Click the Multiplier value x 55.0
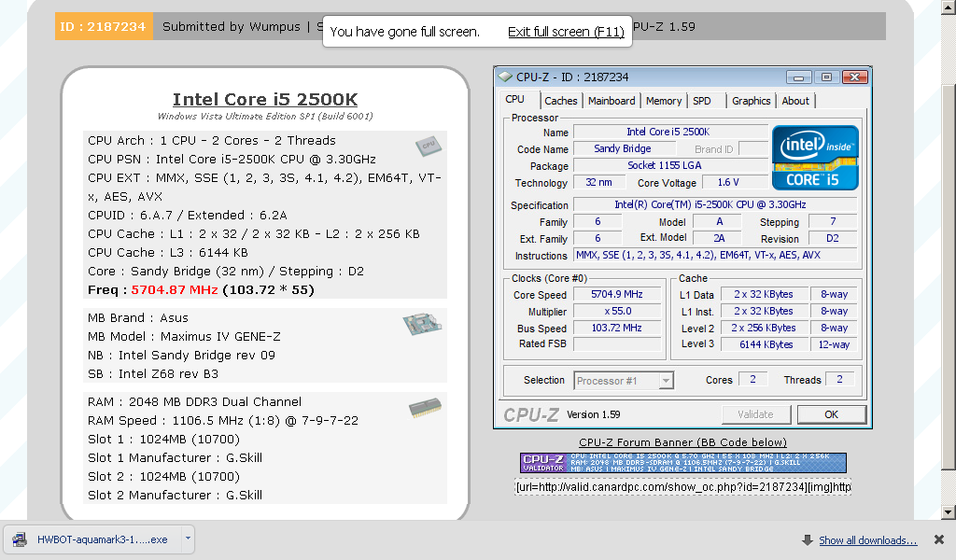Viewport: 956px width, 560px height. 617,311
